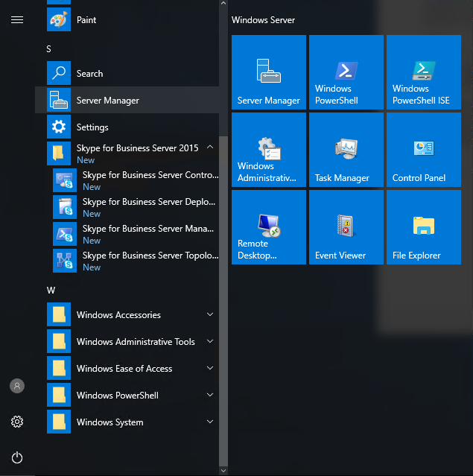
Task: Open the Remote Desktop Connection tile
Action: [269, 227]
